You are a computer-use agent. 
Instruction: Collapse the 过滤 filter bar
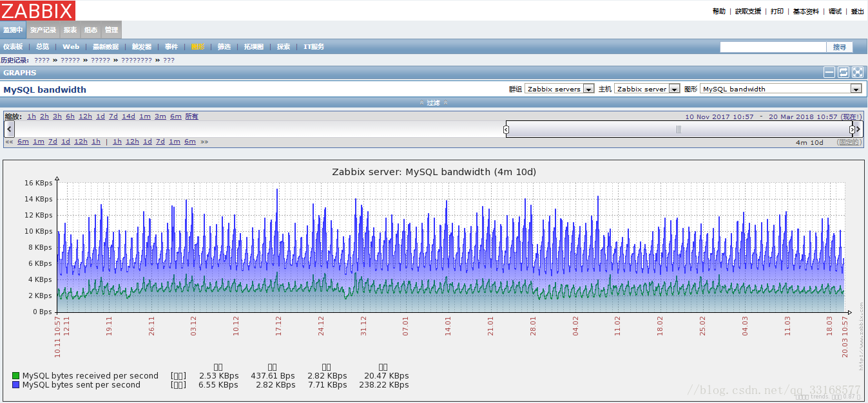tap(434, 103)
